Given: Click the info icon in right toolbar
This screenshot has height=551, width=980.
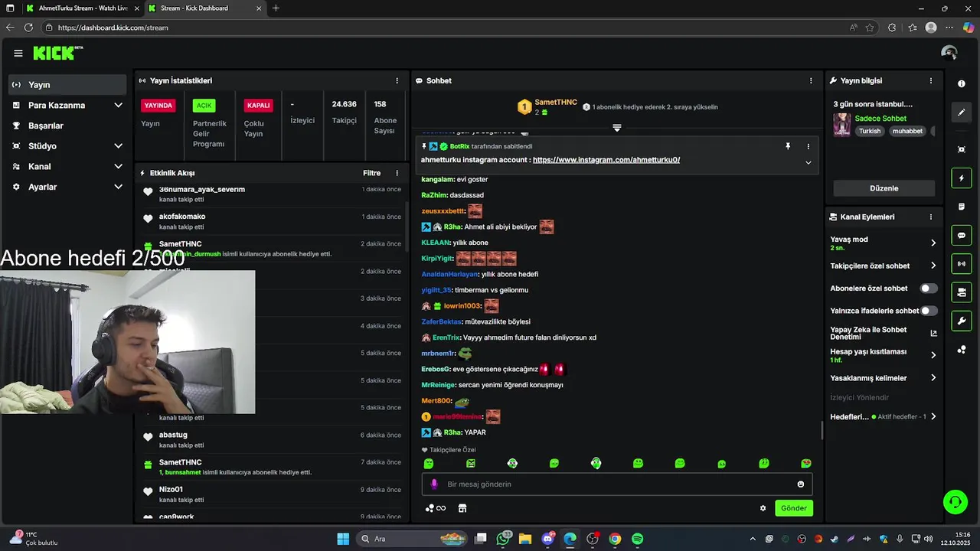Looking at the screenshot, I should [962, 84].
